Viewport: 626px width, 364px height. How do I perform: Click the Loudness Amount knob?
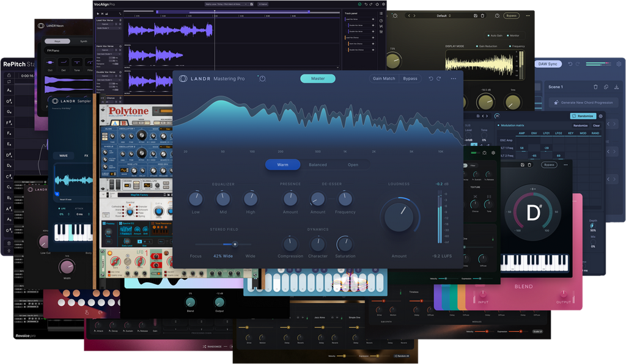[399, 217]
